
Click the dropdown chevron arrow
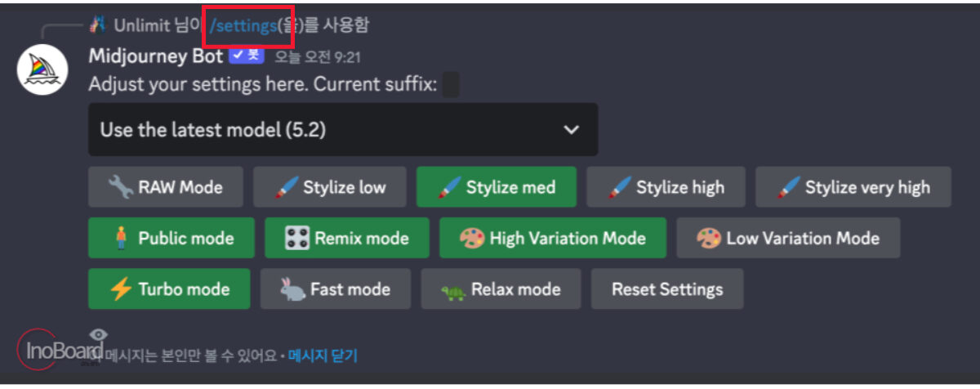click(572, 129)
